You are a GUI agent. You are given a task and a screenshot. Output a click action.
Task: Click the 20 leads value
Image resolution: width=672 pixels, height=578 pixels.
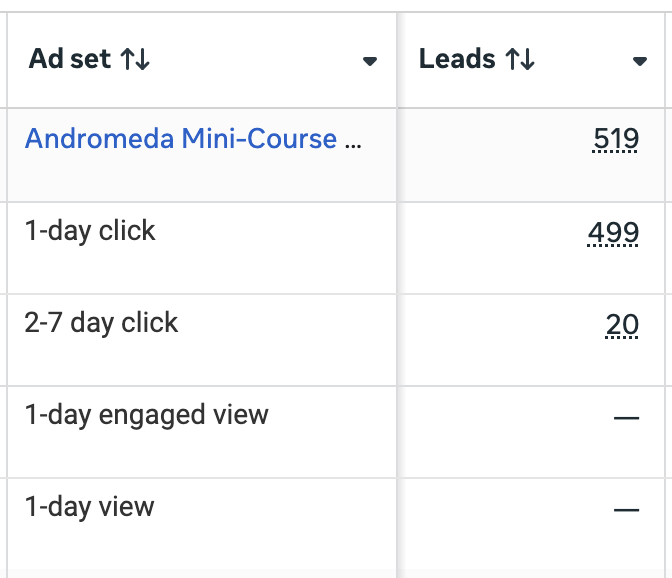click(622, 325)
